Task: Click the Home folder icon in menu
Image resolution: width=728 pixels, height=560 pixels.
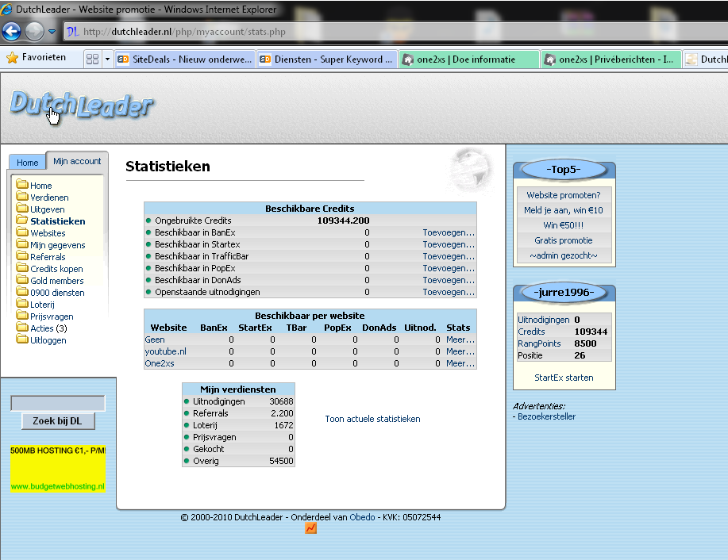Action: pyautogui.click(x=21, y=184)
